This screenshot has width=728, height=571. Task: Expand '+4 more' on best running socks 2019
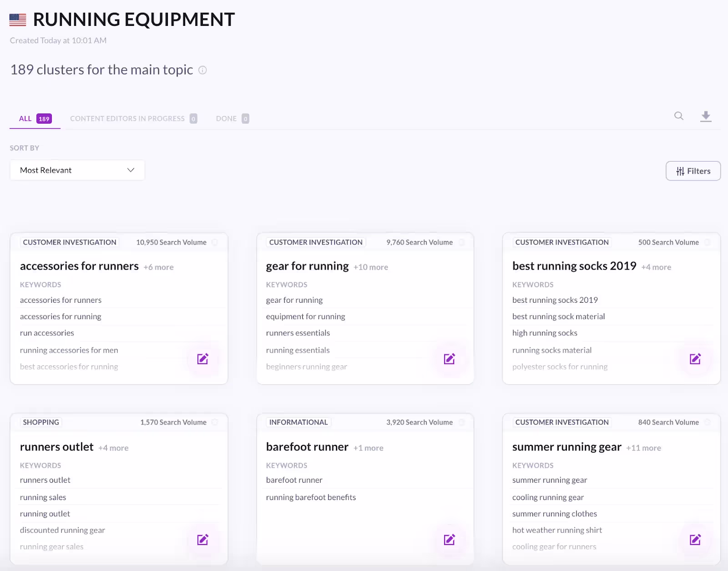click(x=656, y=267)
